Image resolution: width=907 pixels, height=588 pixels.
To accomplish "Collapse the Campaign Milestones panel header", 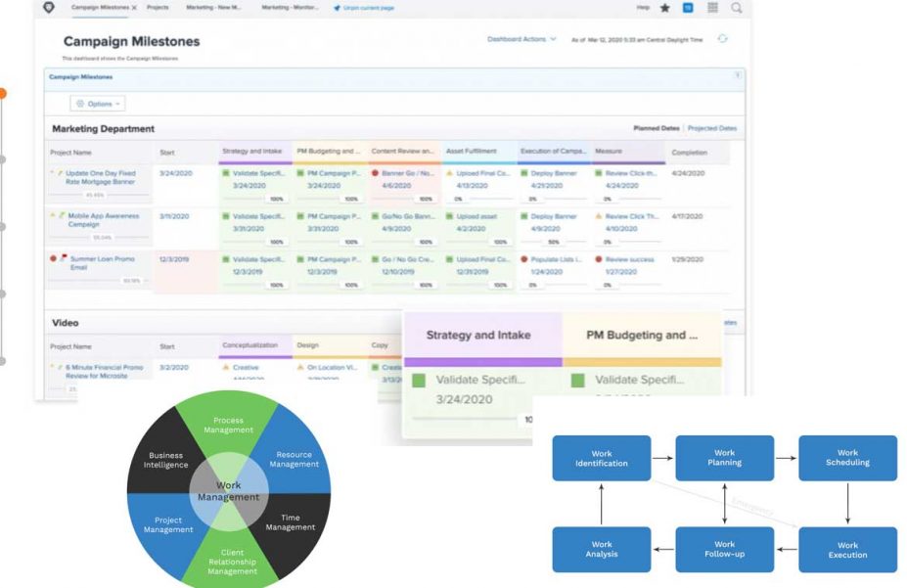I will (737, 75).
